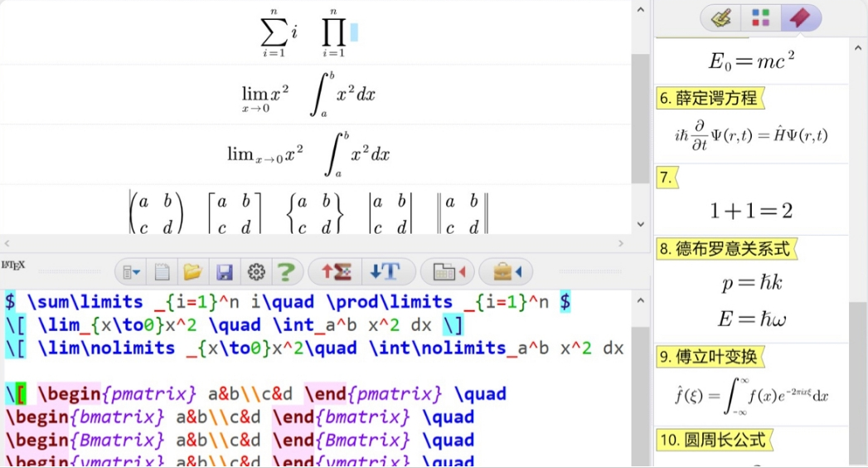
Task: Select the red bookmark tab
Action: [x=799, y=17]
